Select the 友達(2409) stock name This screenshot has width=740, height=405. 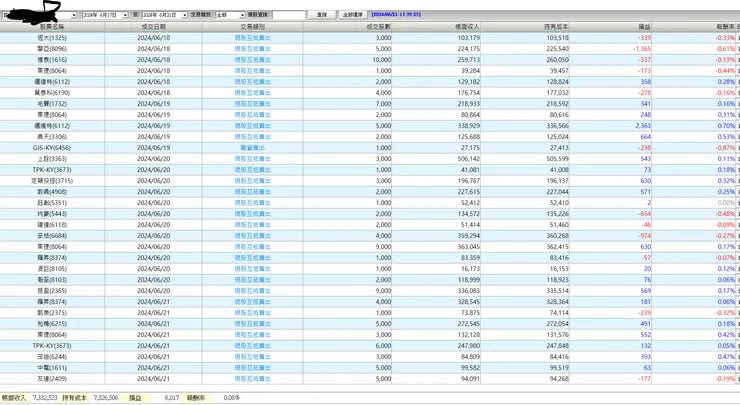pyautogui.click(x=52, y=379)
